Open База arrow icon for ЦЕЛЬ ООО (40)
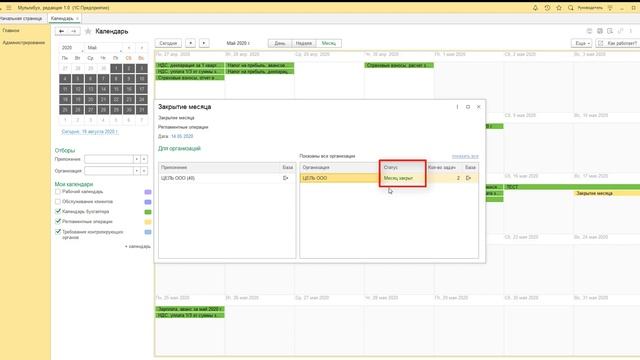The image size is (640, 360). 286,178
